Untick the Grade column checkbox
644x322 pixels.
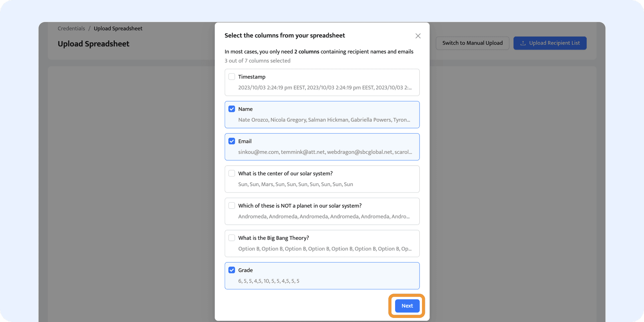coord(231,270)
